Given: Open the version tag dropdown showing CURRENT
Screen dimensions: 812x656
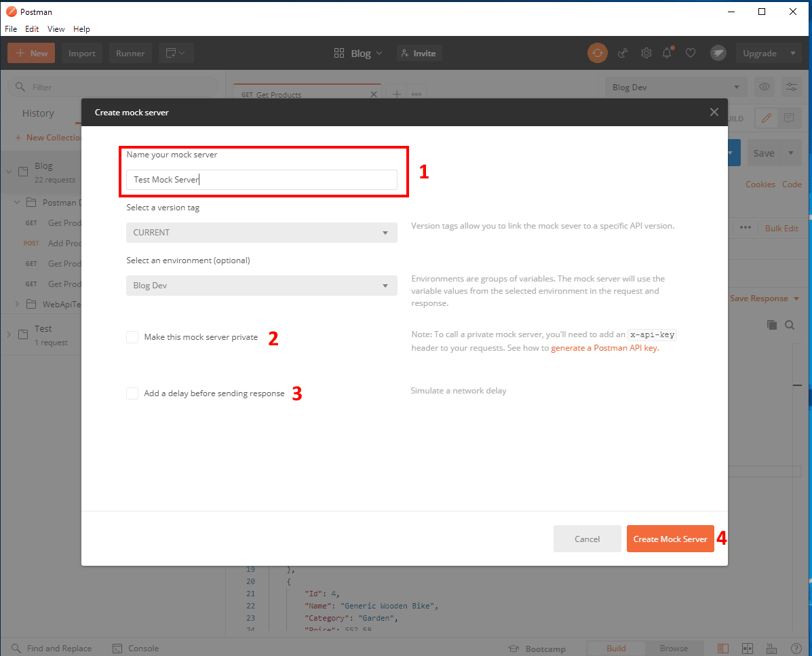Looking at the screenshot, I should pos(262,233).
